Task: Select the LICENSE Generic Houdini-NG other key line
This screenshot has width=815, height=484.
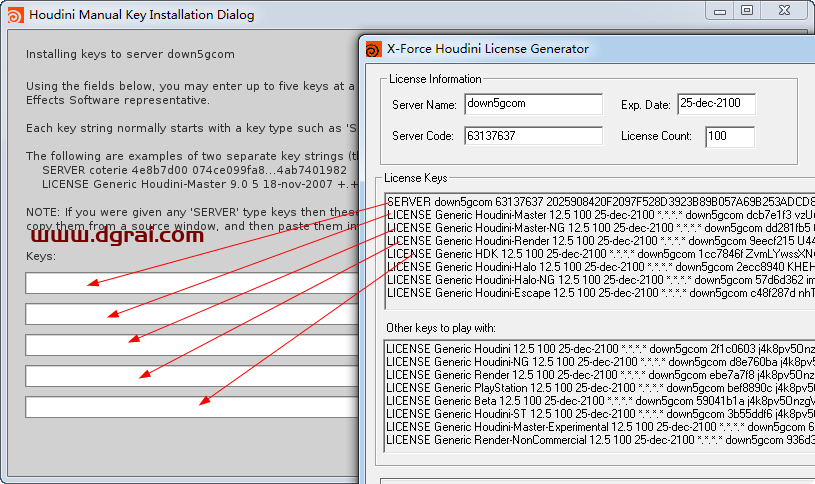Action: [600, 362]
